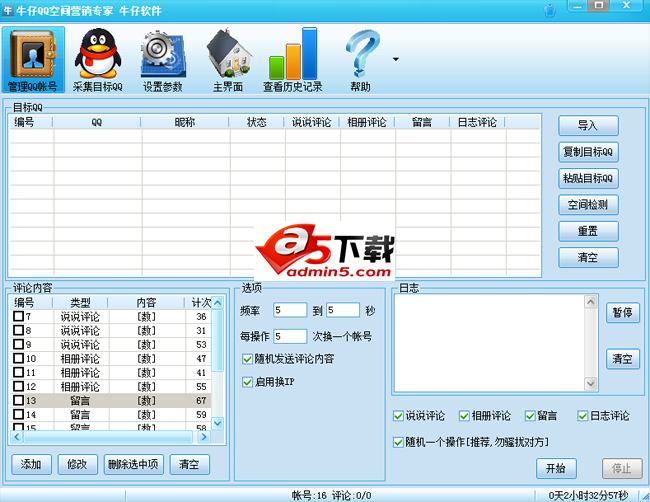Click status bar text 帐号:16 评论:0/0
This screenshot has width=650, height=502.
pos(332,495)
